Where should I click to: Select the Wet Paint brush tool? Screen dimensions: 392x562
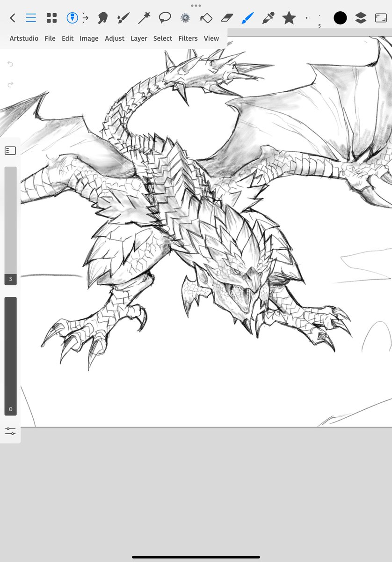click(x=123, y=18)
